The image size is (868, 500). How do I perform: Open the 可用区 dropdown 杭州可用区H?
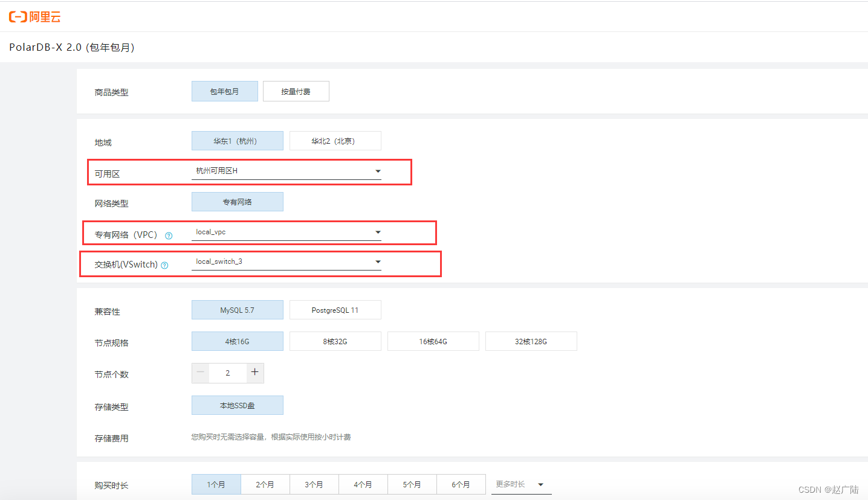(x=287, y=171)
